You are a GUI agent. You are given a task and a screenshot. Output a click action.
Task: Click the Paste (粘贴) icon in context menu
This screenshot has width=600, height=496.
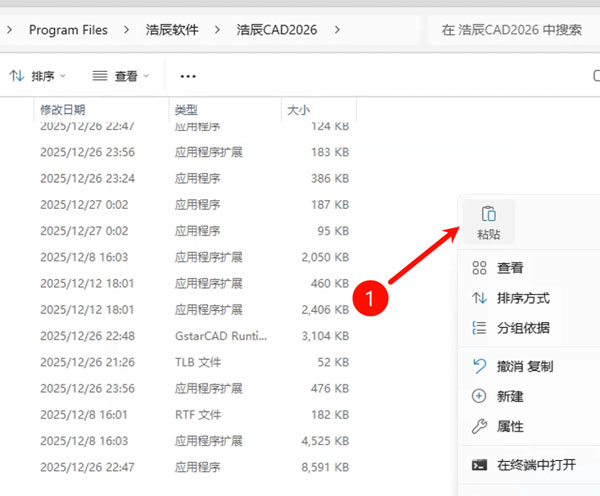pos(489,214)
